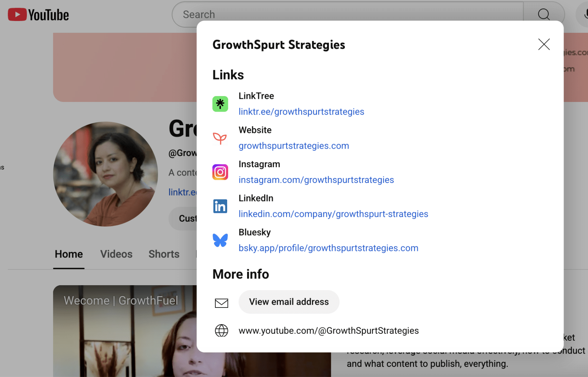This screenshot has width=588, height=377.
Task: Click the LinkedIn label text
Action: pyautogui.click(x=256, y=198)
